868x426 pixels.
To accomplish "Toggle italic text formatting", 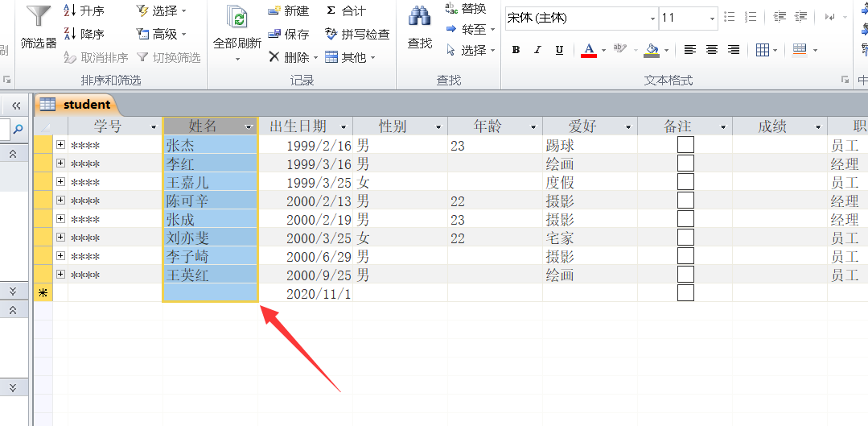I will pyautogui.click(x=537, y=50).
